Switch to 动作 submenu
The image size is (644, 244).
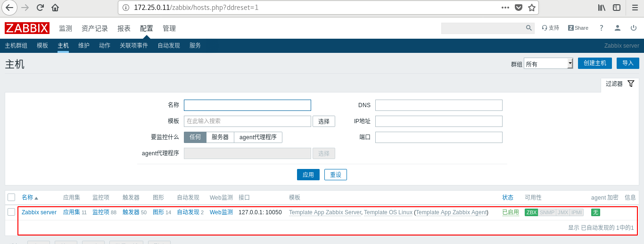pos(105,46)
